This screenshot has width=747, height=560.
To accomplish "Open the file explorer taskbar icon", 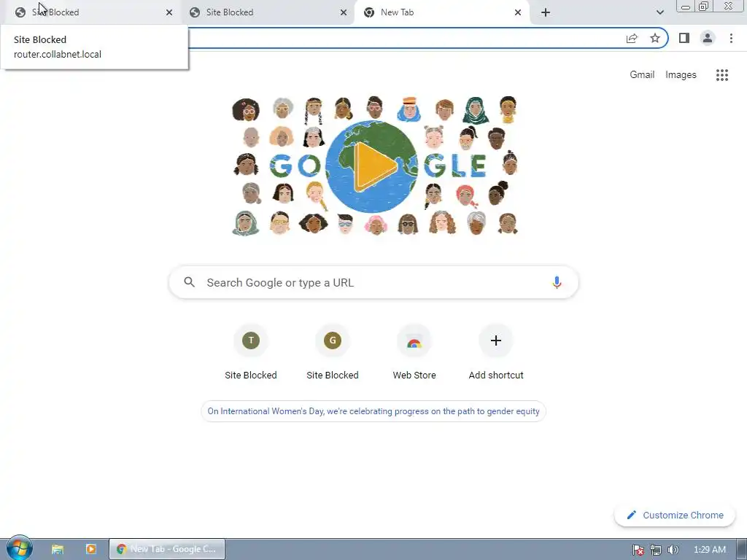I will [58, 549].
